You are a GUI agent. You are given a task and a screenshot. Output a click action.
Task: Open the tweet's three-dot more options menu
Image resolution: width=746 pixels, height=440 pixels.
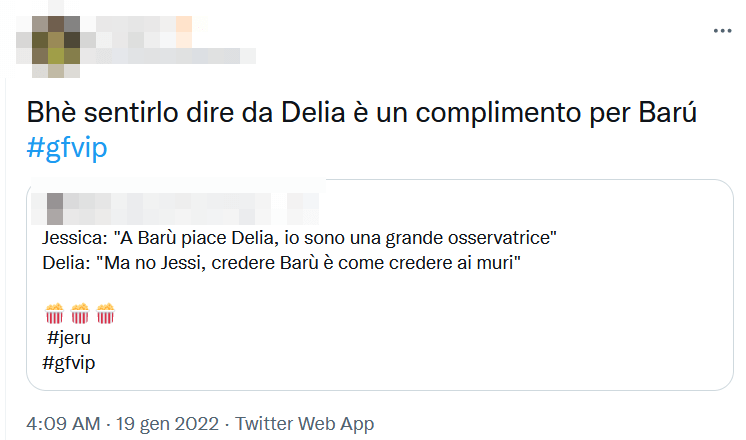pyautogui.click(x=722, y=31)
